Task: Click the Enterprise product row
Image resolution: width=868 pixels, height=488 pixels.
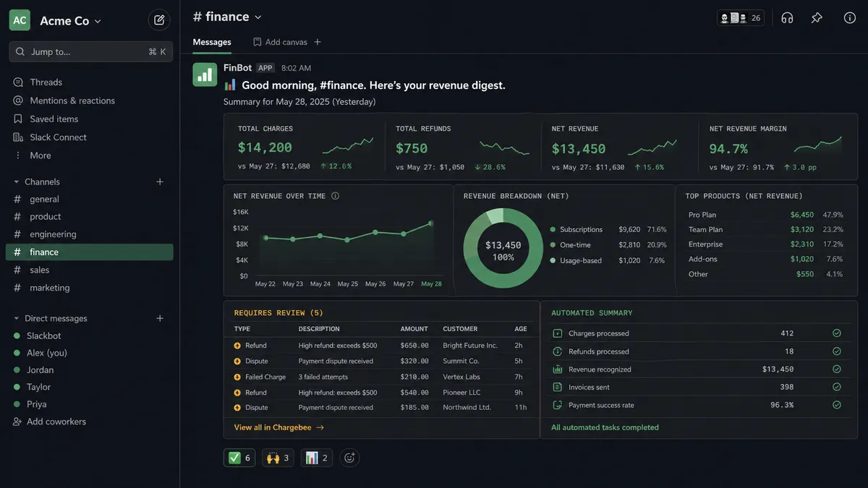Action: (766, 244)
